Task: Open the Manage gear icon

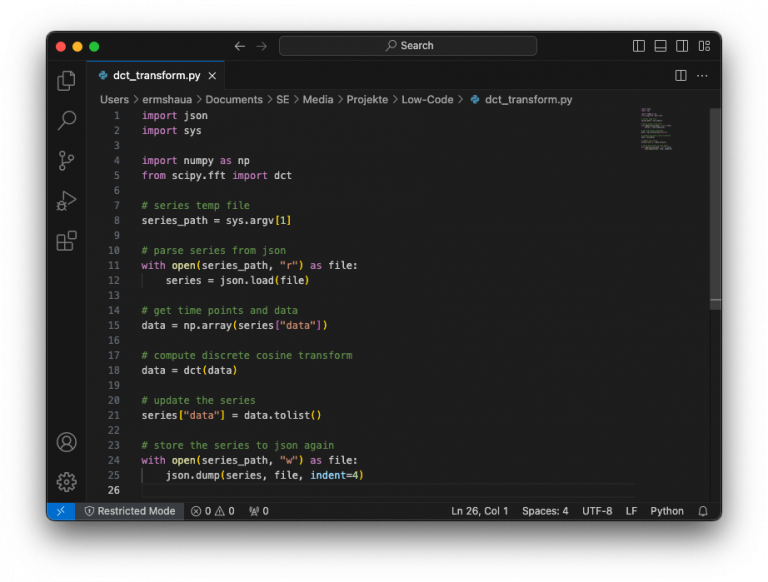Action: [67, 482]
